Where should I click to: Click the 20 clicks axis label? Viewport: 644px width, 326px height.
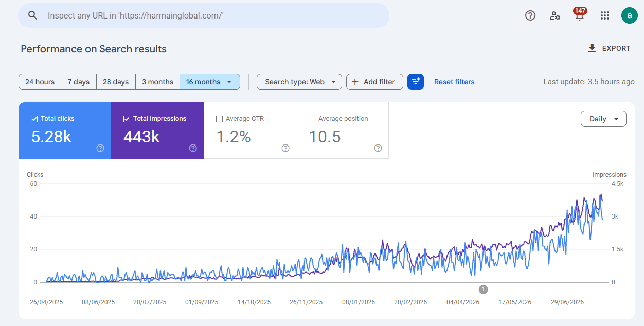[x=34, y=249]
